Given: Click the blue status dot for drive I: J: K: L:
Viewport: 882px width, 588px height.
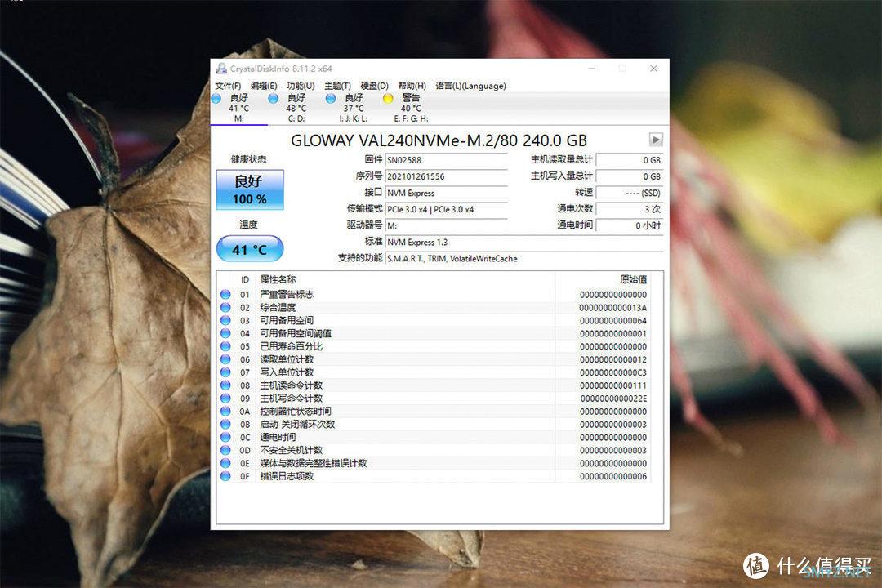Looking at the screenshot, I should coord(331,99).
